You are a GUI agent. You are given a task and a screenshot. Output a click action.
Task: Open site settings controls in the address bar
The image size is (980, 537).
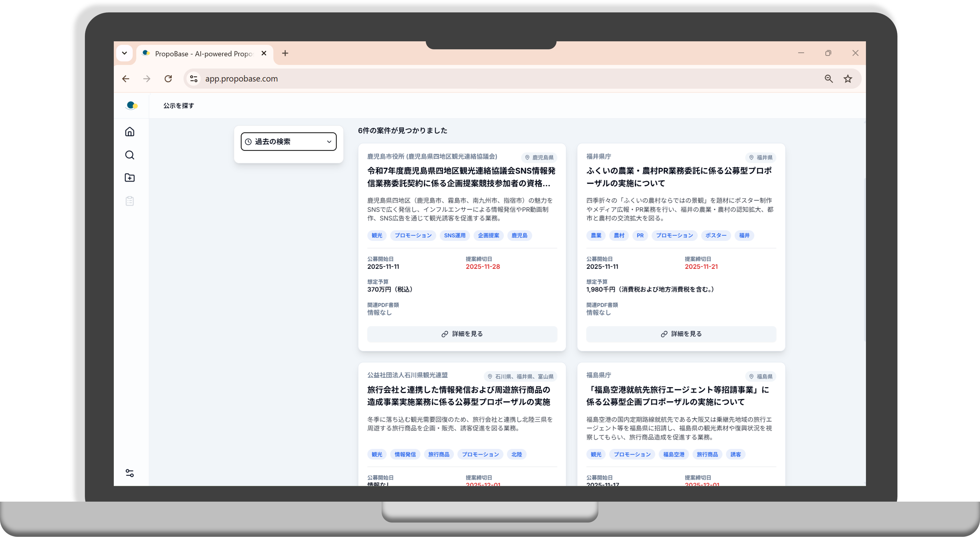(194, 78)
